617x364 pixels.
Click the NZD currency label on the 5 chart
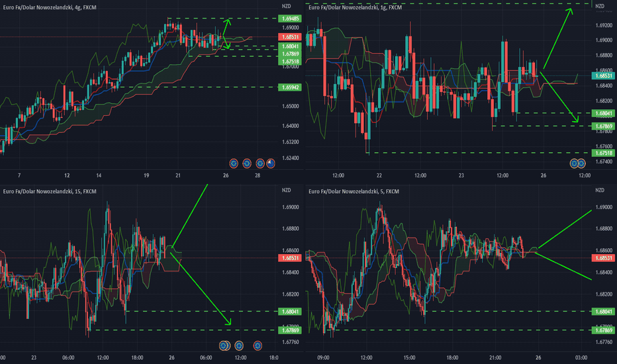[x=600, y=190]
